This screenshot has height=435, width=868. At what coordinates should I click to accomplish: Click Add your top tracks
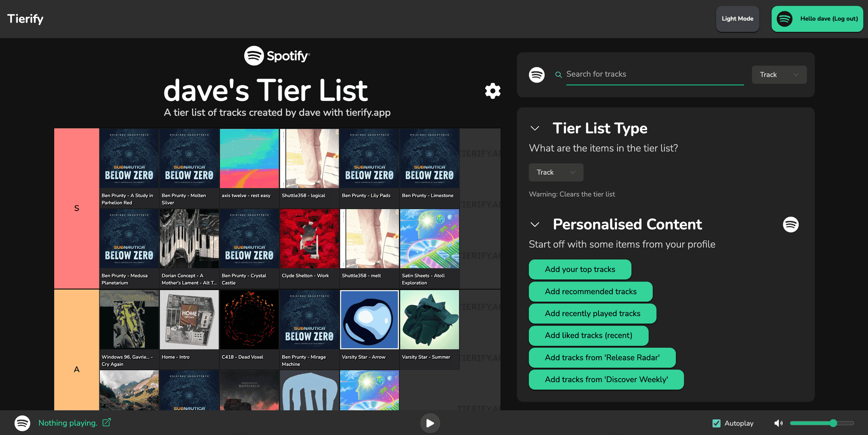point(580,270)
